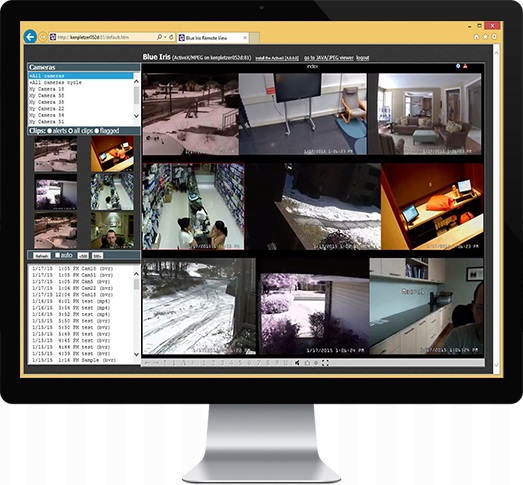Open the 6:01 PM test mp4 clip entry
The height and width of the screenshot is (485, 523).
pyautogui.click(x=71, y=301)
